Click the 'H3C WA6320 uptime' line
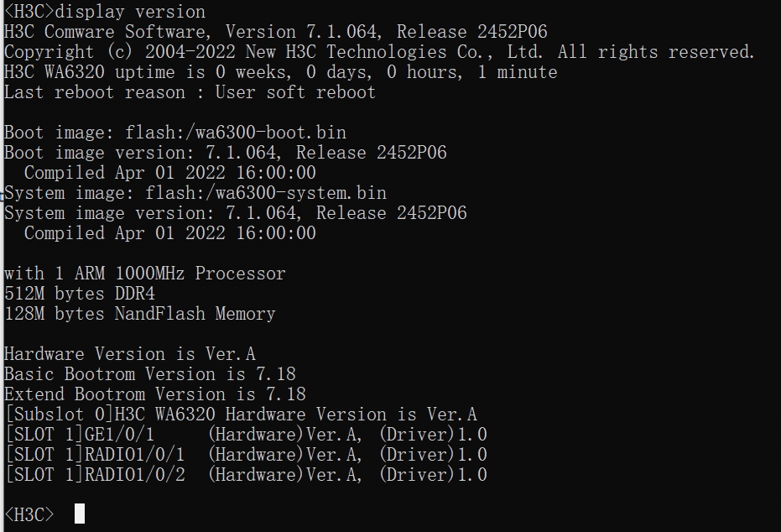This screenshot has height=532, width=781. 280,72
